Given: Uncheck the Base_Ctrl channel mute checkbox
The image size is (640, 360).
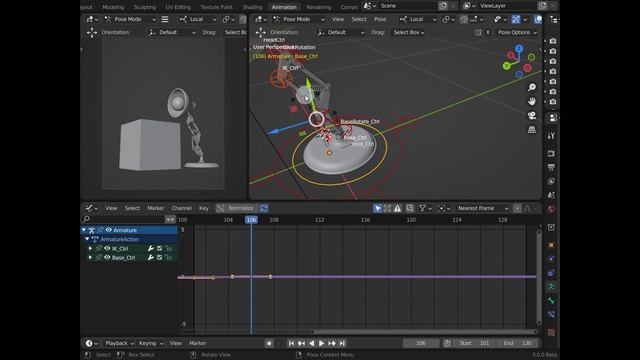Looking at the screenshot, I should (x=160, y=258).
